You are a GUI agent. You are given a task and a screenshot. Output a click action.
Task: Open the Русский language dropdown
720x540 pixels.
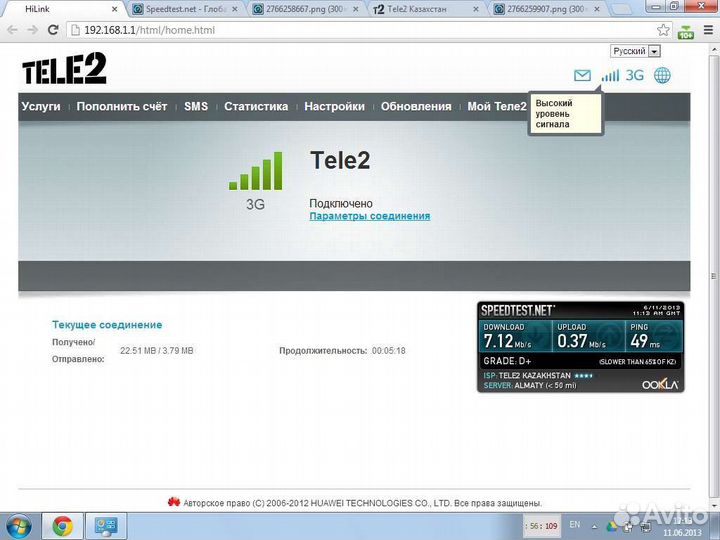point(635,51)
